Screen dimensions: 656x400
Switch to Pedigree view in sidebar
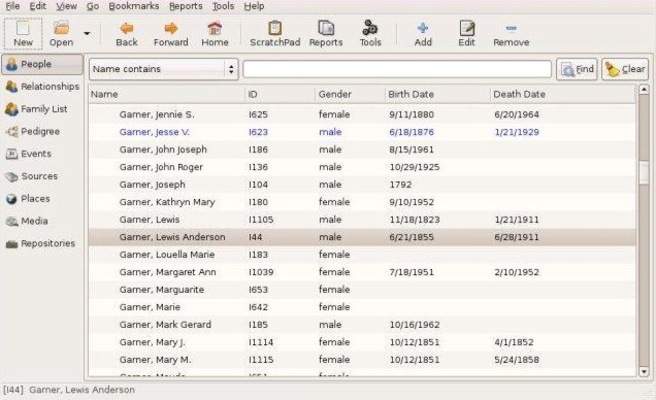point(40,131)
